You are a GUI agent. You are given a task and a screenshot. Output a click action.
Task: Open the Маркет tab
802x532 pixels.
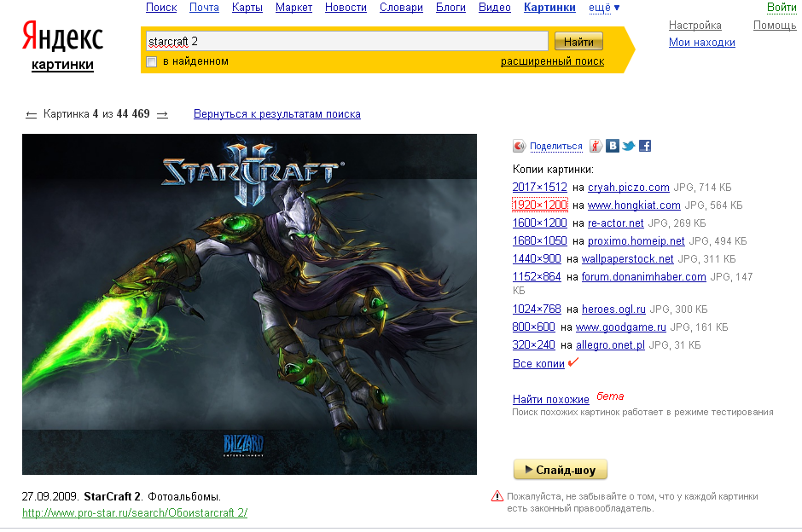[x=293, y=8]
